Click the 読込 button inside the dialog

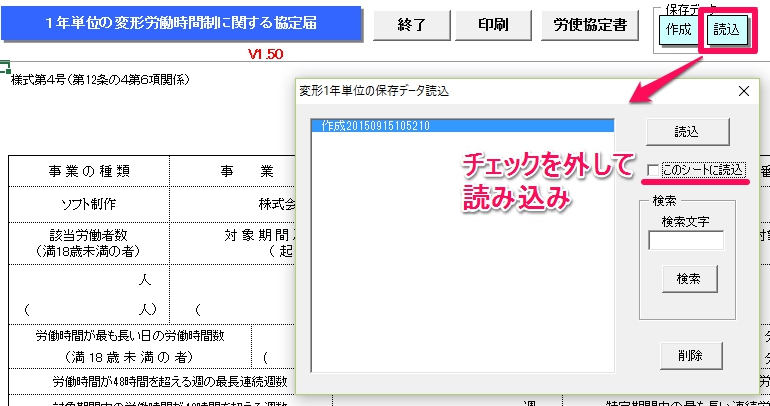point(687,132)
